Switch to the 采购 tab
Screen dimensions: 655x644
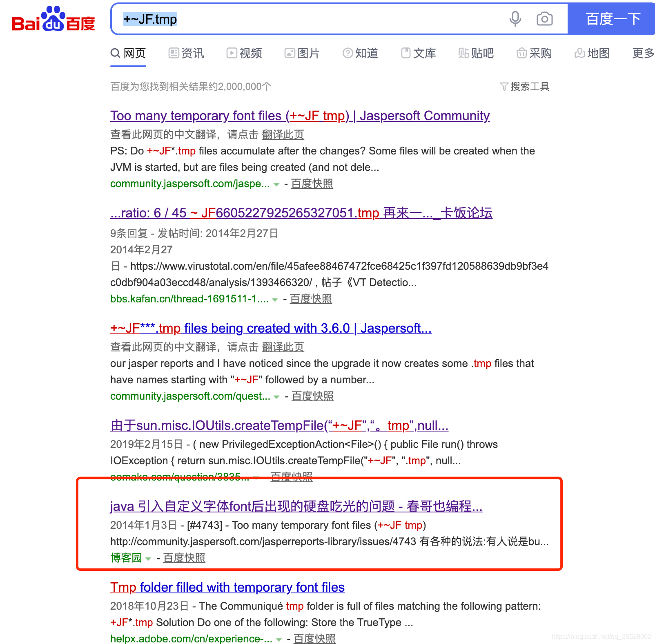click(x=534, y=53)
